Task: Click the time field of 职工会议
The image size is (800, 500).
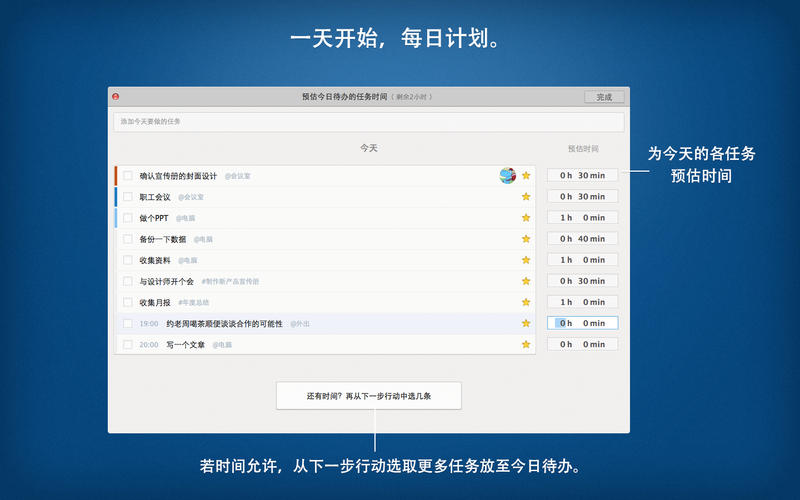Action: (582, 196)
